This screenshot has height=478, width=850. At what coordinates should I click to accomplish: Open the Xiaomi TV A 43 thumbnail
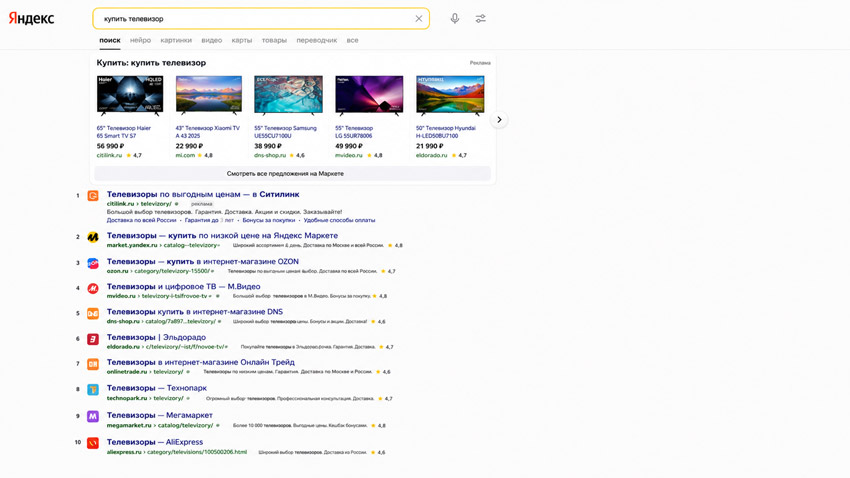[x=209, y=95]
